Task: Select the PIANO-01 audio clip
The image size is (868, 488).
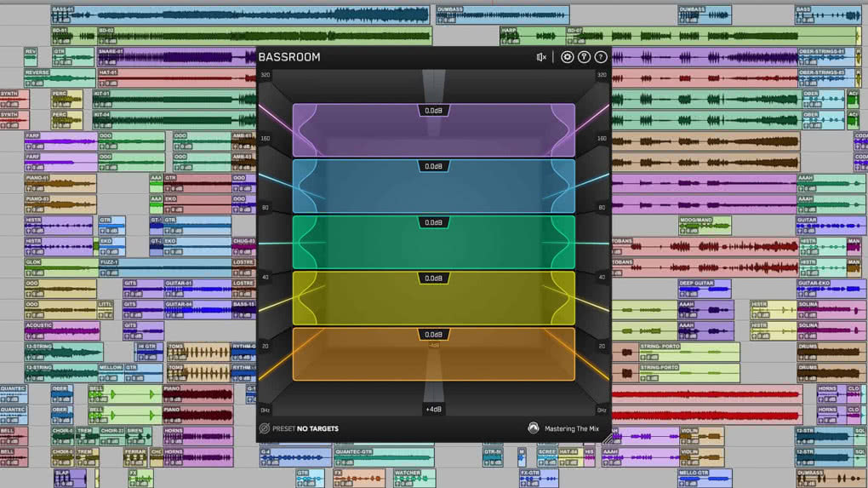Action: (60, 183)
